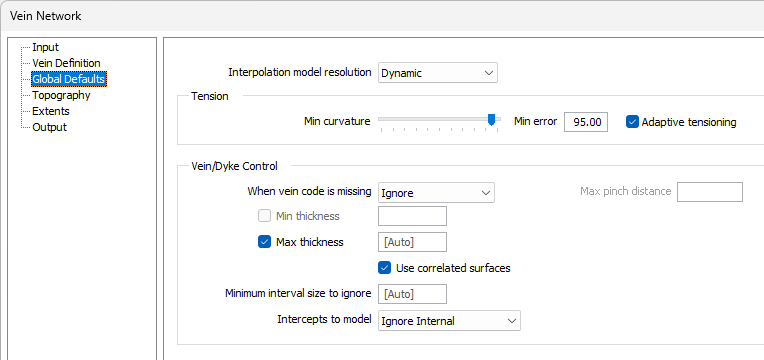Click the Min curvature label

(x=337, y=121)
